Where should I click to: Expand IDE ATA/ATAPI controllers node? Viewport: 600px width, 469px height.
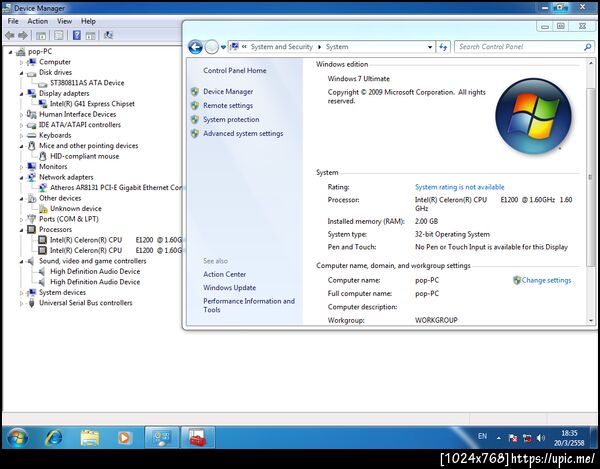pos(21,125)
